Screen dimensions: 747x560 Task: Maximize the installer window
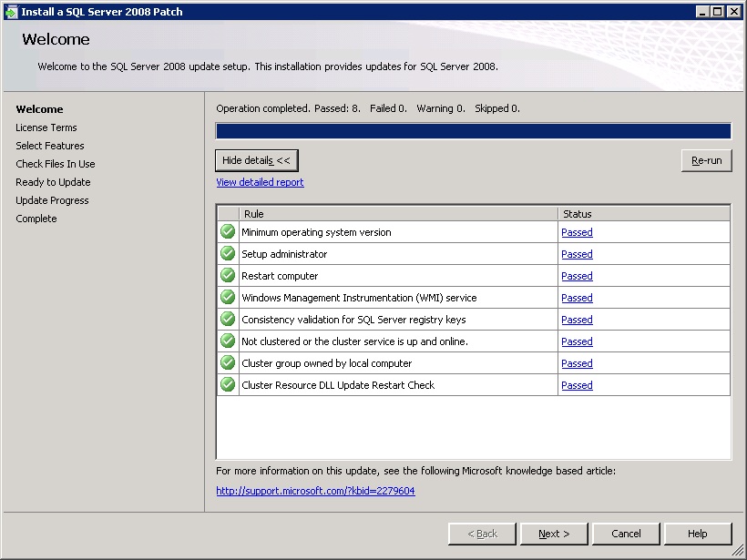(718, 12)
